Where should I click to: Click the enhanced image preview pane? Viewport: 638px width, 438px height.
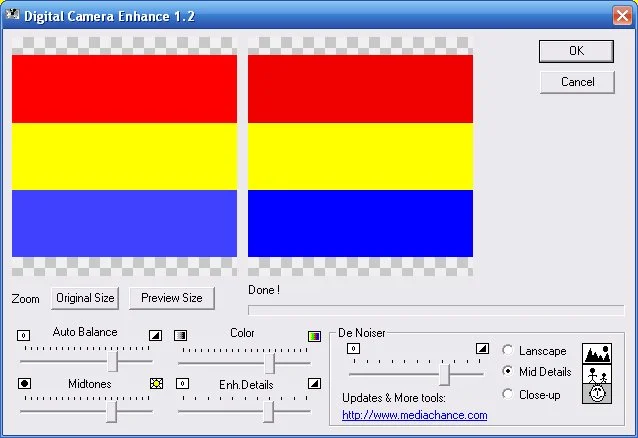click(361, 156)
